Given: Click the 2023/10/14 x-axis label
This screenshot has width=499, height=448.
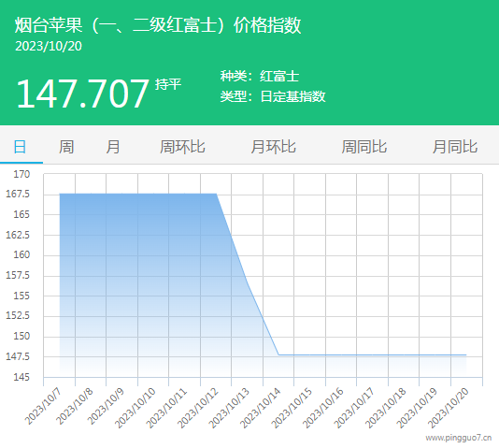Looking at the screenshot, I should click(x=261, y=408).
